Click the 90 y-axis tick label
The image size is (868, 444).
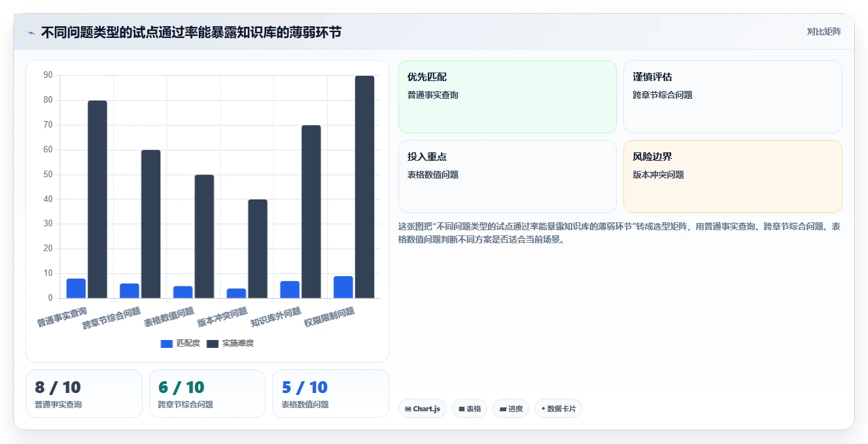coord(48,75)
